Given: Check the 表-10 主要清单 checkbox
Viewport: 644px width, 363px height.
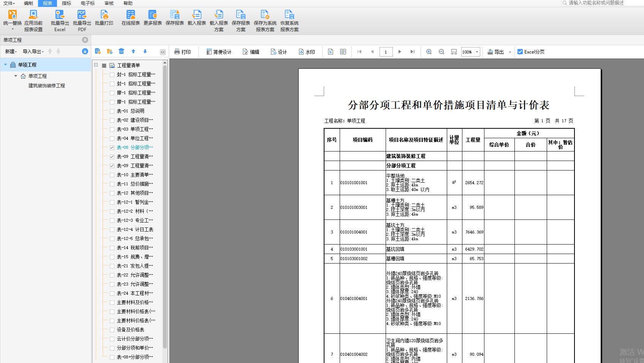Looking at the screenshot, I should point(112,175).
